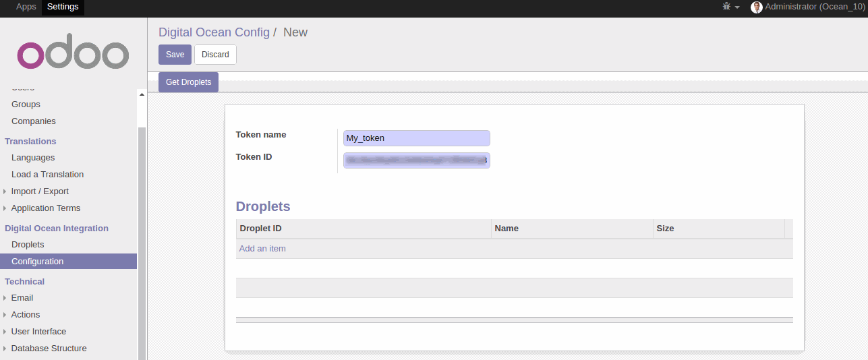The height and width of the screenshot is (360, 868).
Task: Open Languages in the sidebar
Action: tap(33, 158)
